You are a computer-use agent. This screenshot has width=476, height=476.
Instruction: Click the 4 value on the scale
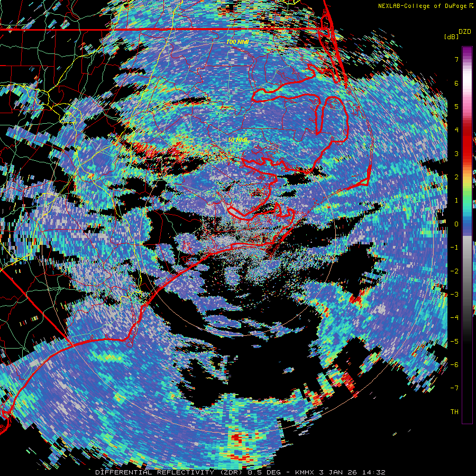point(456,130)
